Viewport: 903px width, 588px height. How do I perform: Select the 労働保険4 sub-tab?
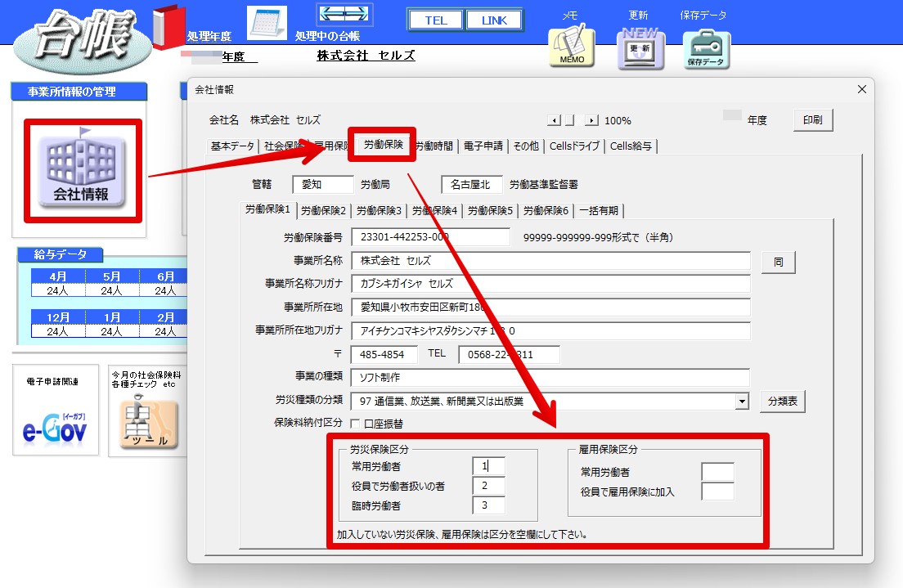pos(435,211)
